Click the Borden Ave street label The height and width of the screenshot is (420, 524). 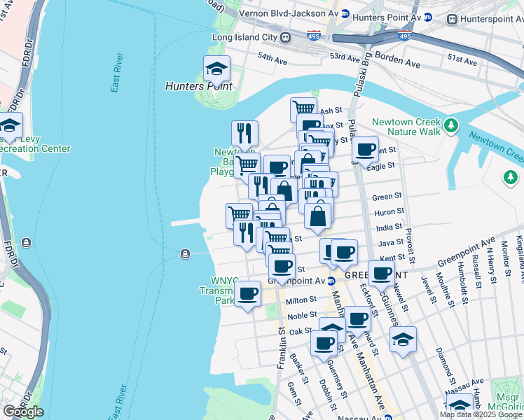pyautogui.click(x=397, y=59)
